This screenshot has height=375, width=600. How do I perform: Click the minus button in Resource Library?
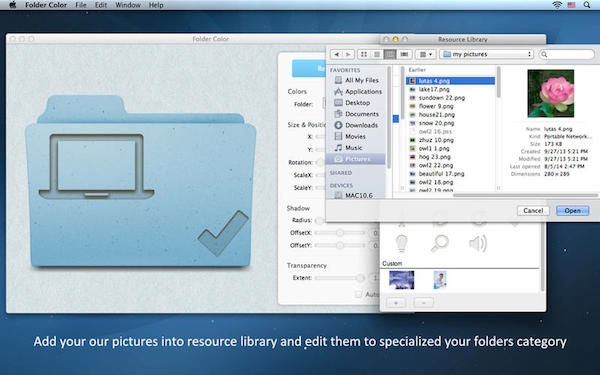point(424,303)
